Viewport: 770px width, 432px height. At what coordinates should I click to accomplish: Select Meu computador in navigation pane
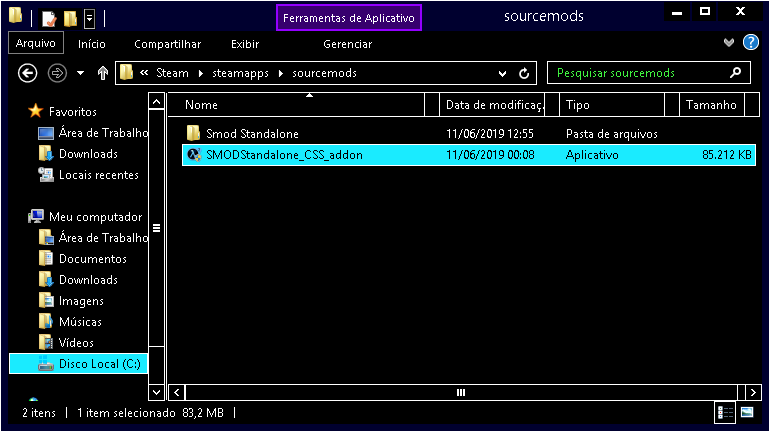[95, 216]
